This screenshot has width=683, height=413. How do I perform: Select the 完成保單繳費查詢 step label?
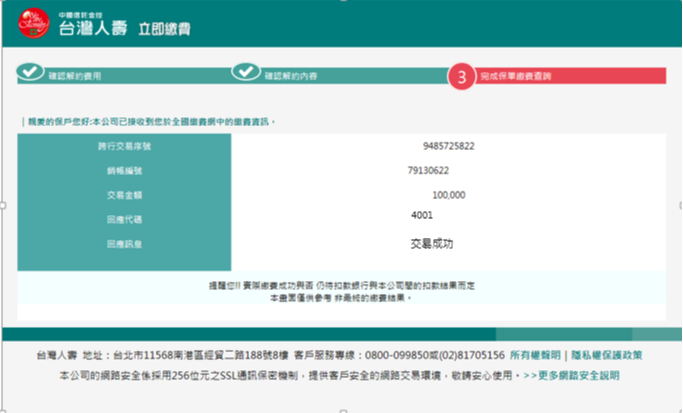(516, 76)
